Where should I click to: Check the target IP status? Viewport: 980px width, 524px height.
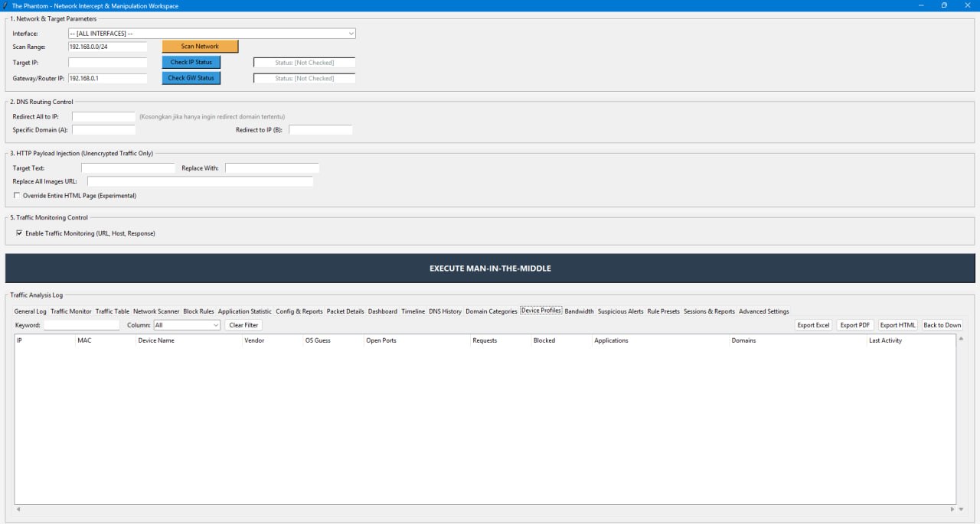[x=191, y=62]
